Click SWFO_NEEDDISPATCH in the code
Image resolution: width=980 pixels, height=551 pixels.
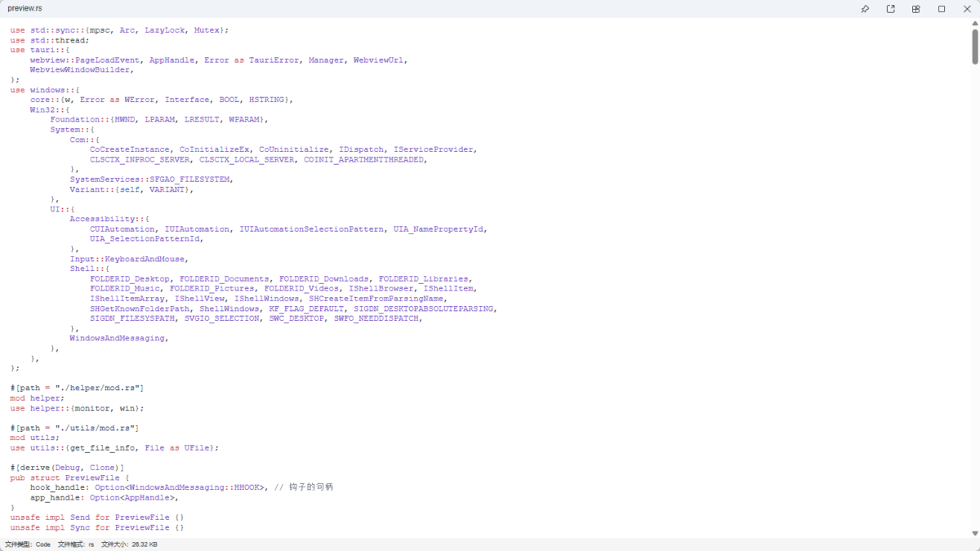point(376,318)
